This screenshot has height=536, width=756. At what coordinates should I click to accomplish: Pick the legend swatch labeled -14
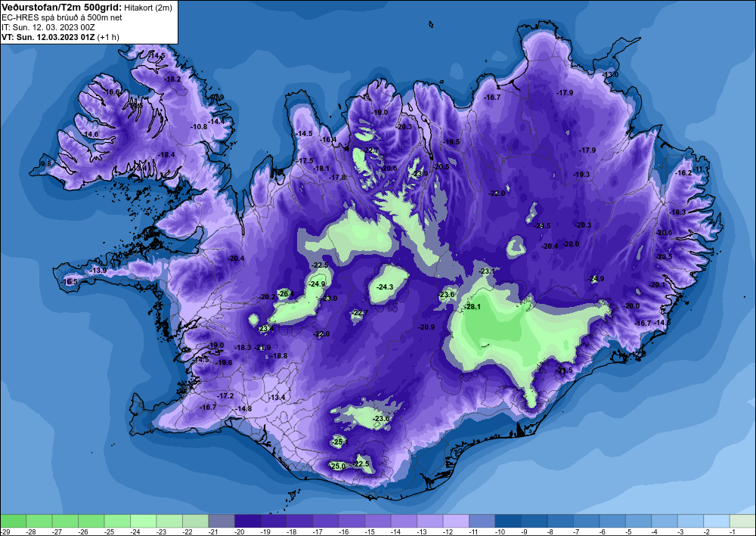click(404, 521)
